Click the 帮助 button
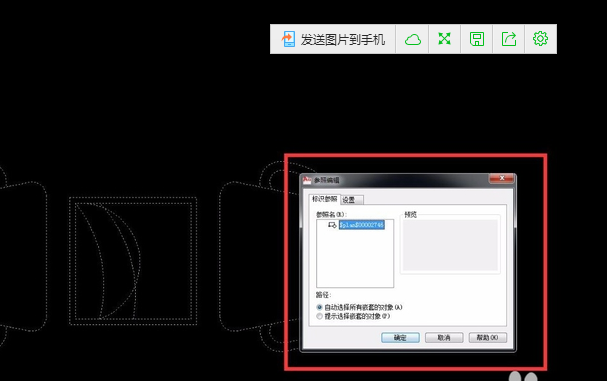This screenshot has width=607, height=381. pos(488,338)
